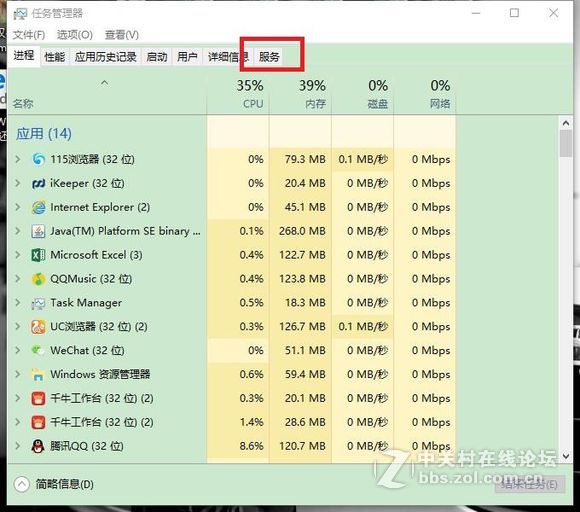The height and width of the screenshot is (512, 580).
Task: Expand the Internet Explorer (2) group
Action: pos(17,207)
